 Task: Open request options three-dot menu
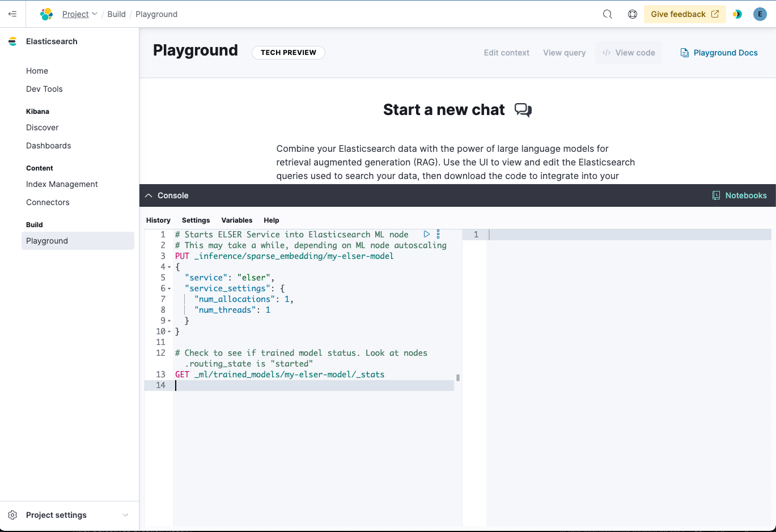[438, 234]
